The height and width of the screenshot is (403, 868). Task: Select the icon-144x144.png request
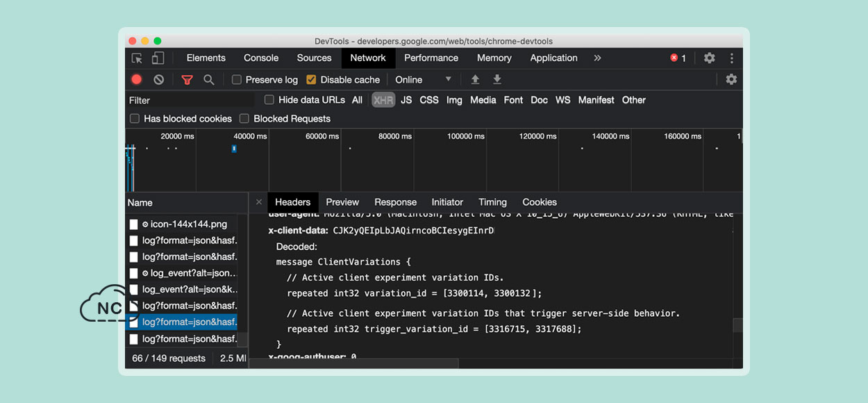point(181,224)
